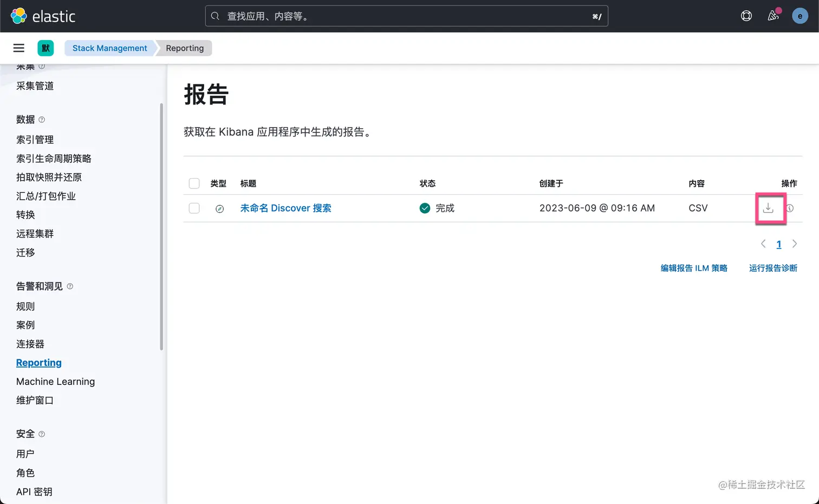Click the 标题 column header
The height and width of the screenshot is (504, 819).
248,184
